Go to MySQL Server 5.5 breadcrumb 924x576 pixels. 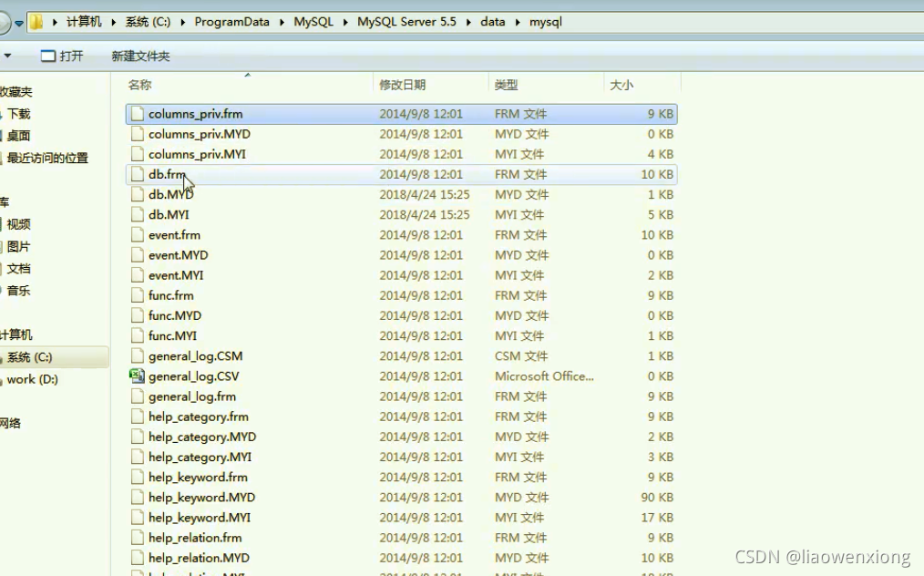click(x=406, y=22)
